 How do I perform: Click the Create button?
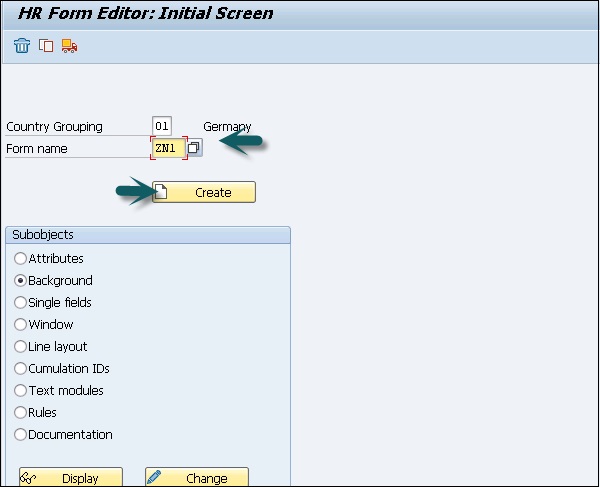tap(204, 192)
